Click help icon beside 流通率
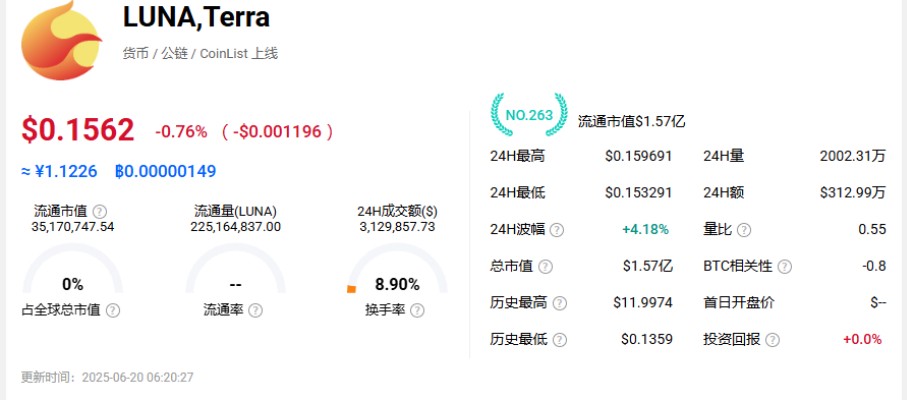The width and height of the screenshot is (907, 400). [x=255, y=310]
